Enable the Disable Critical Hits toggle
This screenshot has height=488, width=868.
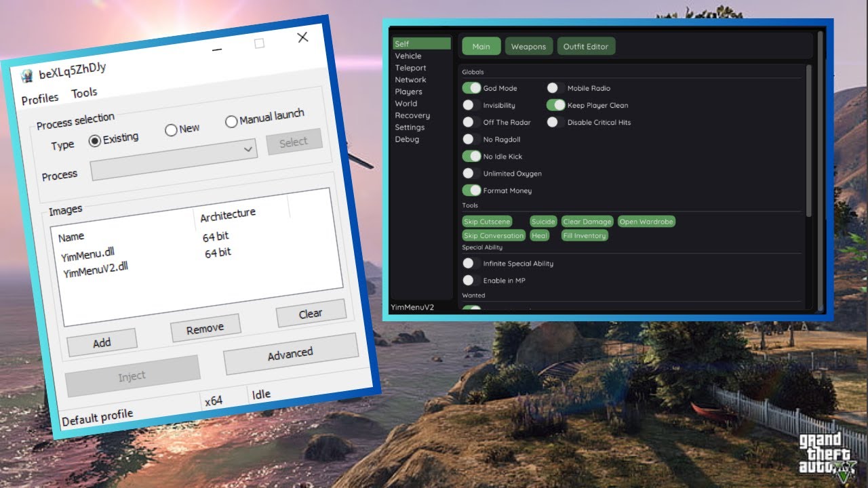tap(556, 122)
